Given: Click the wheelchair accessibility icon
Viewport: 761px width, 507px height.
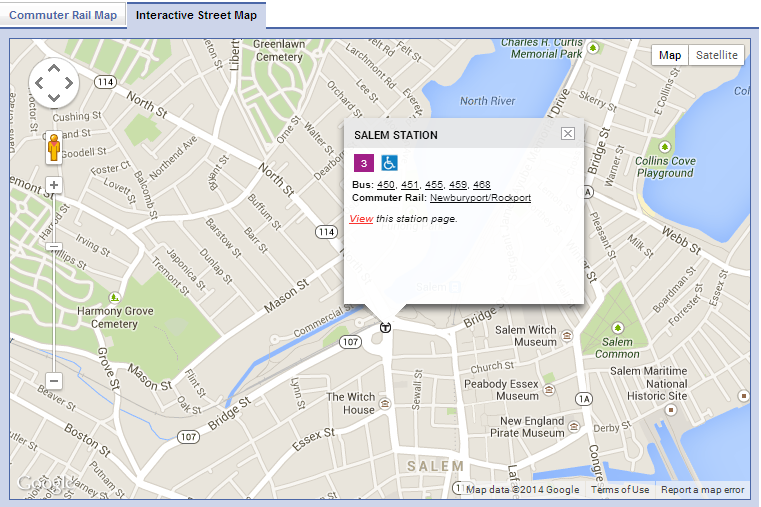Looking at the screenshot, I should (x=389, y=163).
